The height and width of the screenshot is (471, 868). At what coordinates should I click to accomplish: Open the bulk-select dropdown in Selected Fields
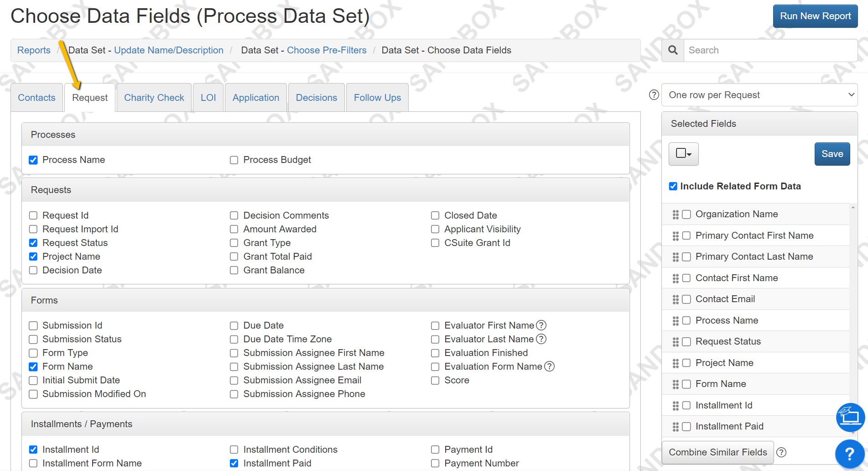point(683,154)
